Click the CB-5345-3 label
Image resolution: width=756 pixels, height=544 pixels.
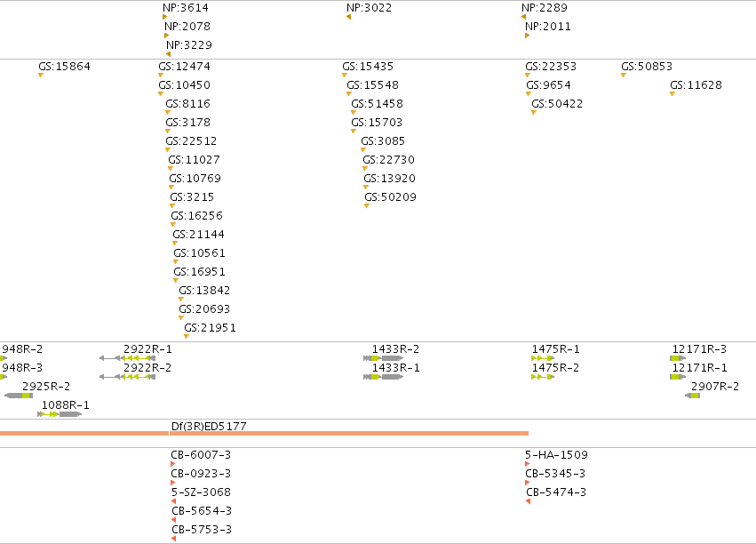(x=555, y=474)
